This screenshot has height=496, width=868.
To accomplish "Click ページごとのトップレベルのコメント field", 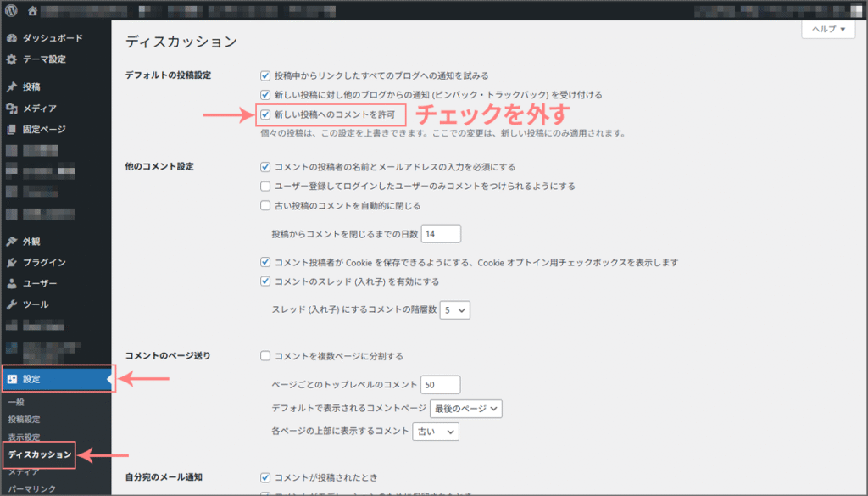I will tap(441, 385).
